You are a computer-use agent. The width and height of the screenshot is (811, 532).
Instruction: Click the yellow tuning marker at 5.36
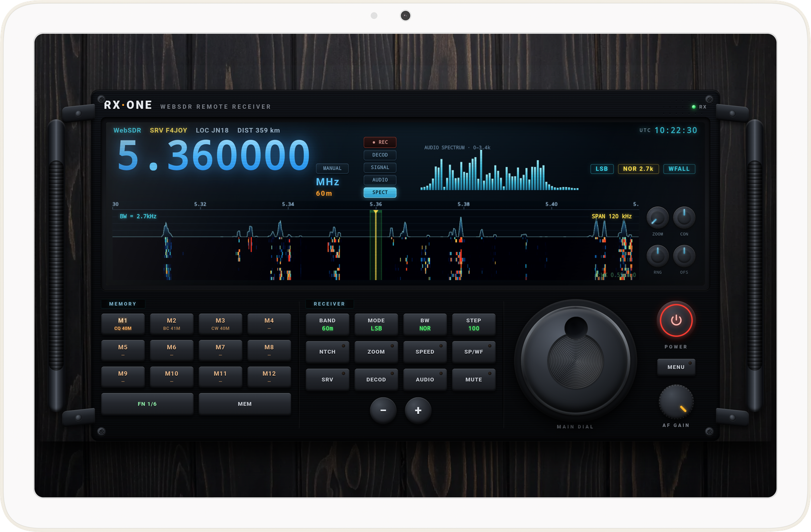tap(376, 244)
